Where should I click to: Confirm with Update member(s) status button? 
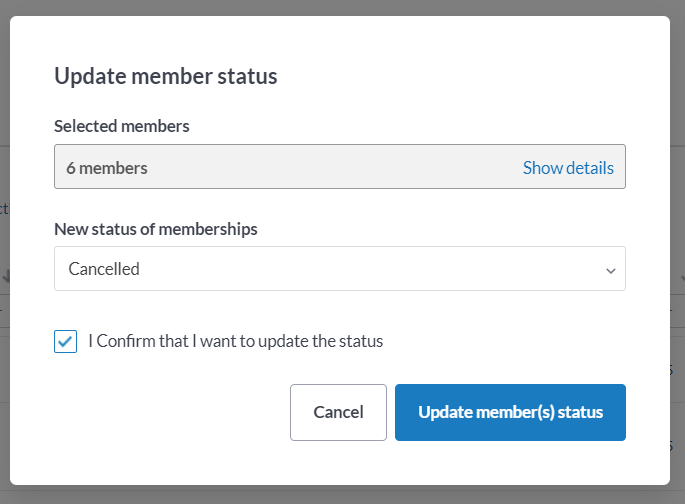click(x=510, y=412)
